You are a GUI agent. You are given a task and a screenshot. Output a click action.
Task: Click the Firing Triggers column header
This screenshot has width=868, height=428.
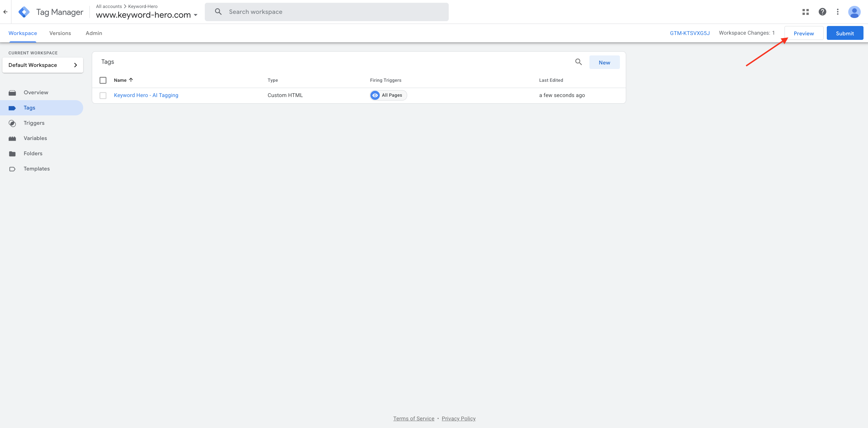[x=386, y=80]
